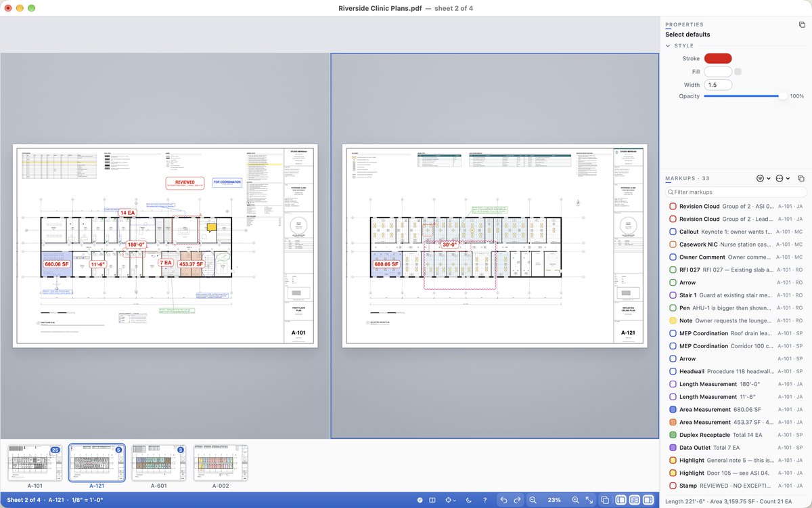
Task: Click the Width value field
Action: [718, 85]
